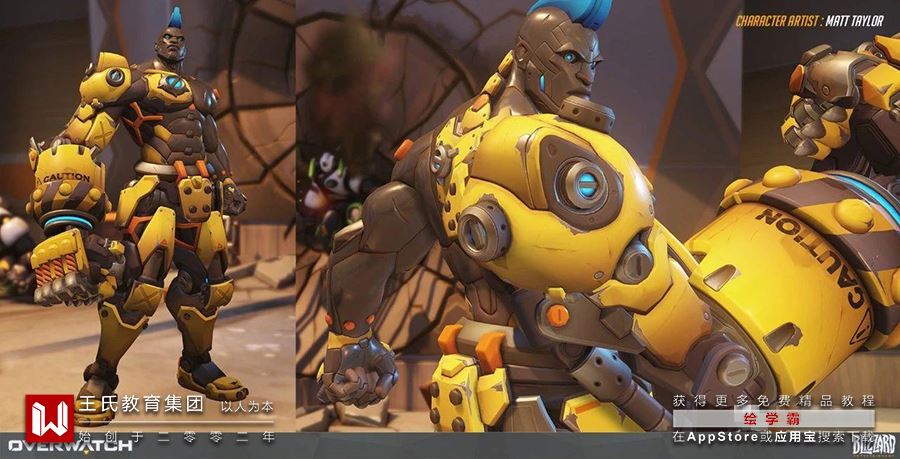Click the '王氏教育集团' text

coord(141,405)
